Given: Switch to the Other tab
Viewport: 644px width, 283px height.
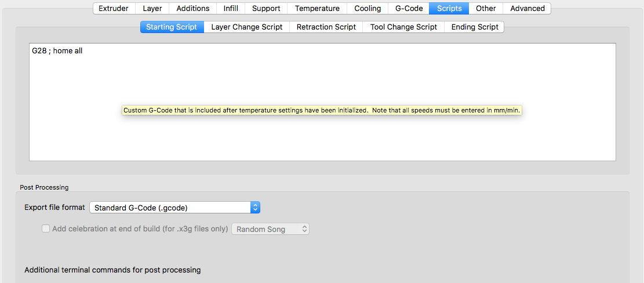Looking at the screenshot, I should (486, 8).
